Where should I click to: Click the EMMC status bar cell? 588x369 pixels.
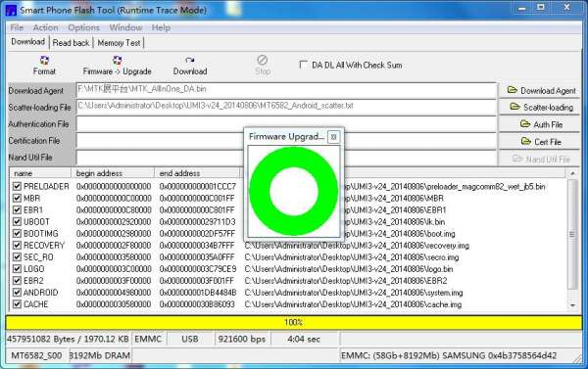coord(148,339)
